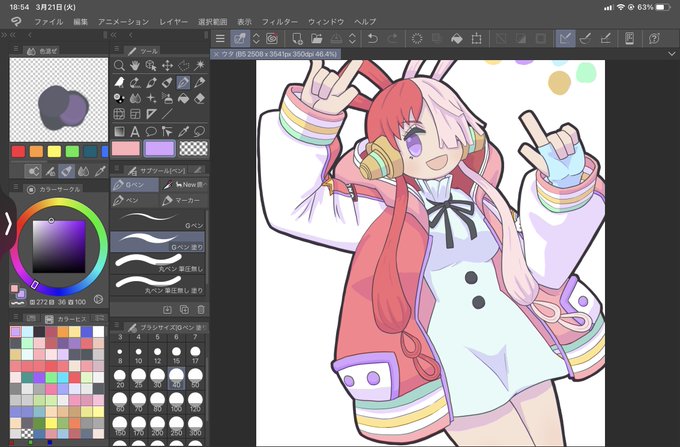Select the Blend droplets tool

(x=135, y=98)
